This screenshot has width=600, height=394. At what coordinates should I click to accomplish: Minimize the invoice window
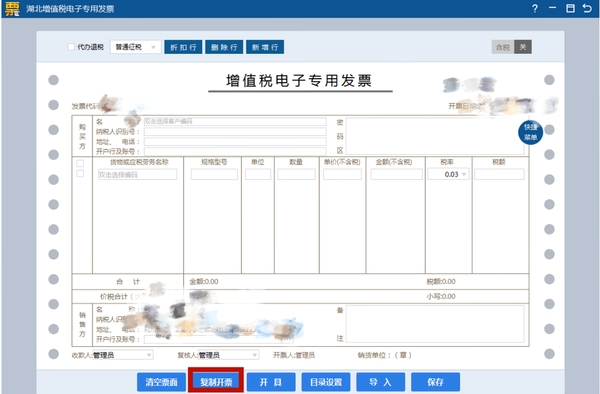click(x=552, y=8)
